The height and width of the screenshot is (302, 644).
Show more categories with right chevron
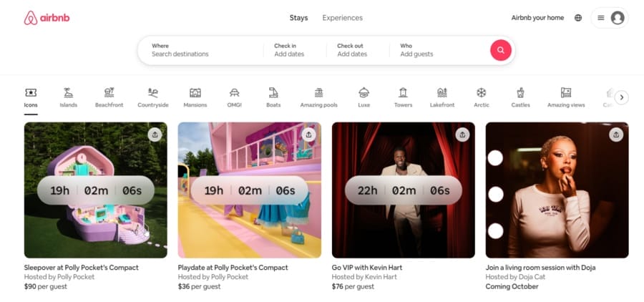(x=621, y=97)
